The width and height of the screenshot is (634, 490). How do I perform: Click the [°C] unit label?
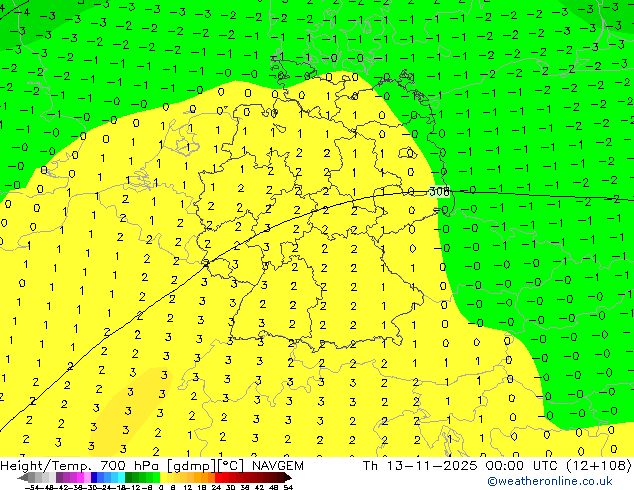click(x=231, y=466)
